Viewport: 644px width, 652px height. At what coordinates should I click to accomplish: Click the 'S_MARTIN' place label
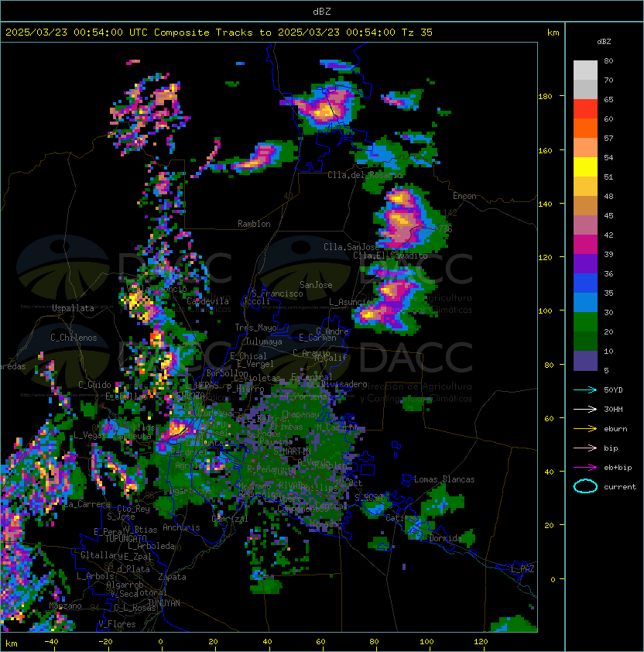[293, 451]
